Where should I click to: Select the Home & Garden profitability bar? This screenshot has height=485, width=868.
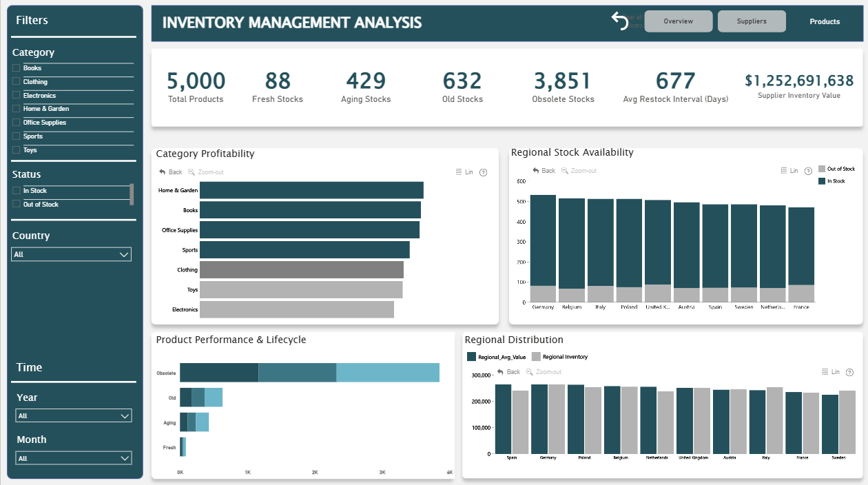point(311,190)
